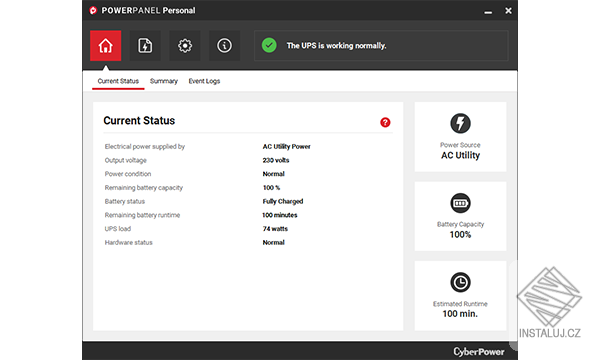
Task: Click the '100%' Battery Capacity card value
Action: point(460,235)
